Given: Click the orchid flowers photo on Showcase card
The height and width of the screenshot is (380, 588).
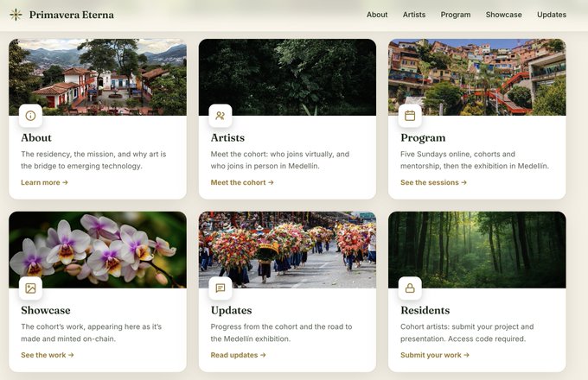Looking at the screenshot, I should pos(98,250).
